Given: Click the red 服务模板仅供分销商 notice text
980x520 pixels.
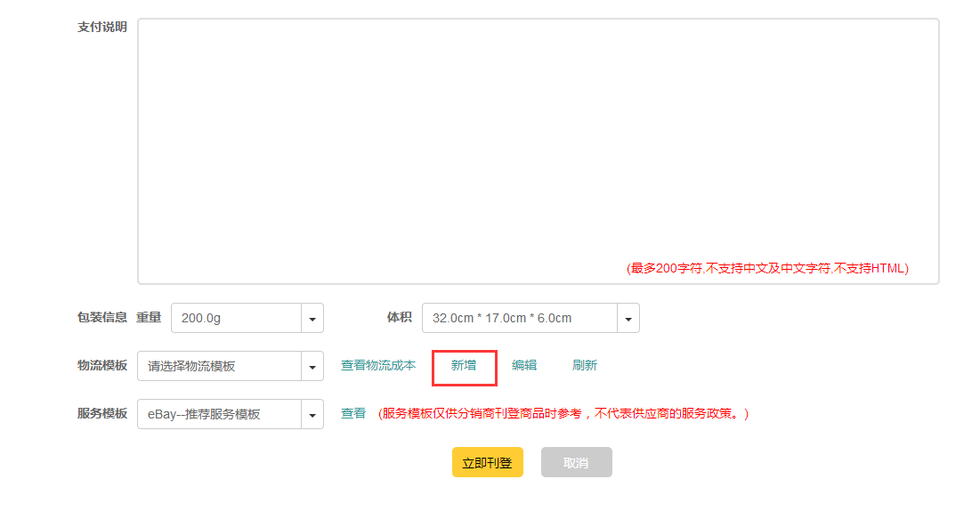Looking at the screenshot, I should pos(563,414).
